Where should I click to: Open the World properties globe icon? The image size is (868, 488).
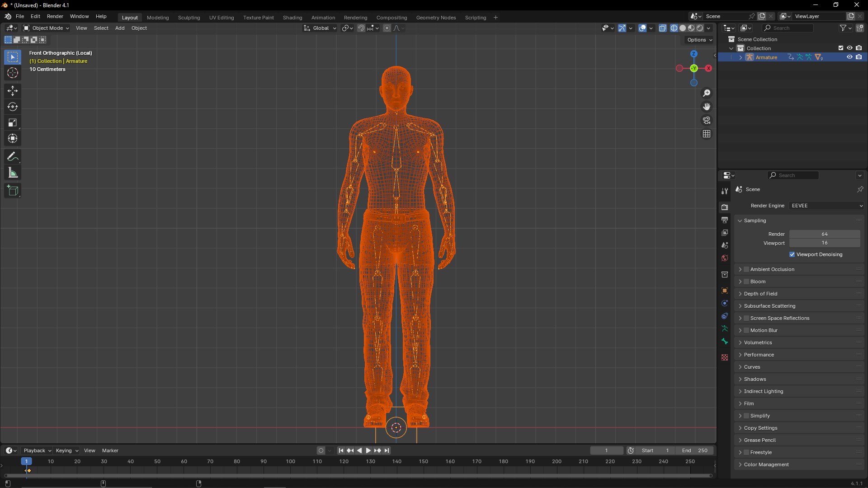point(725,258)
